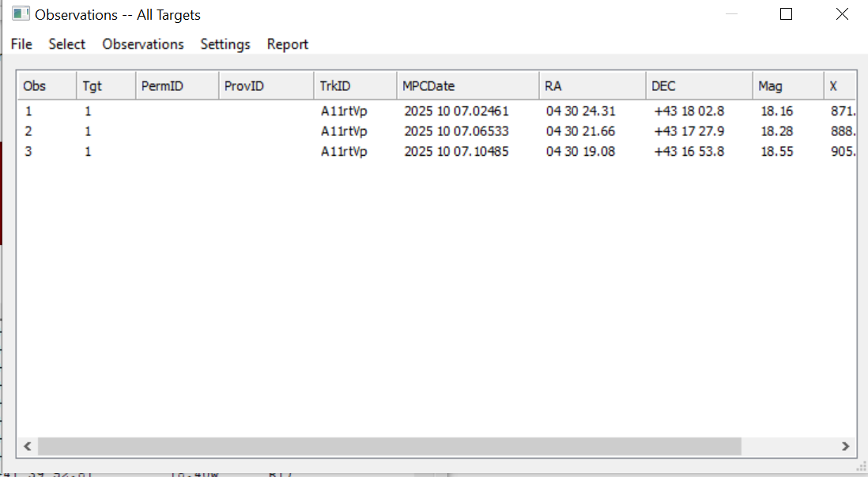Click the RA column header

click(591, 86)
